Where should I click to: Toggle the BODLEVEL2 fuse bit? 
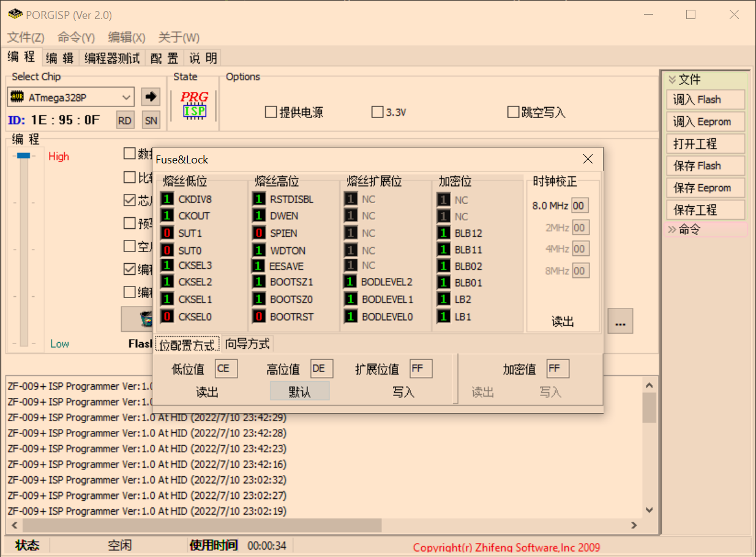tap(351, 282)
